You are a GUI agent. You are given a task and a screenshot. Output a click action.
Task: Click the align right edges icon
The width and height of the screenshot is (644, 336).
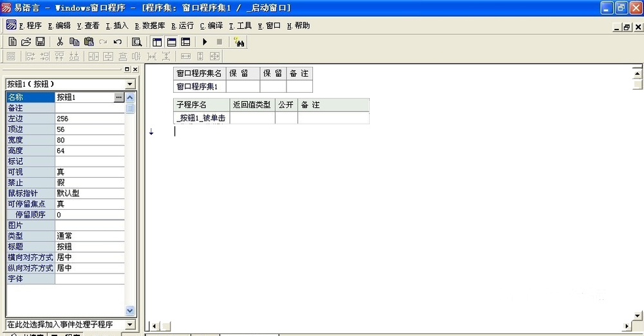tap(45, 56)
